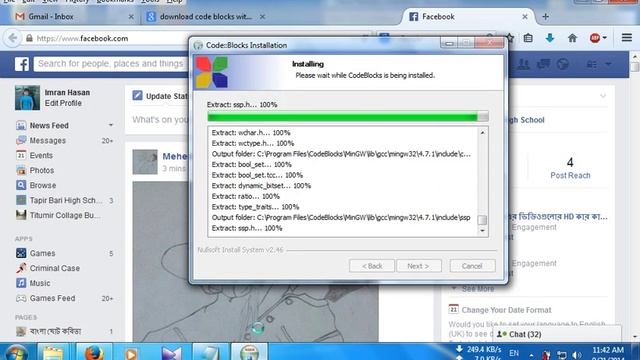Select 'Extract: type_traits... 100%' log line
This screenshot has width=640, height=360.
pos(255,207)
